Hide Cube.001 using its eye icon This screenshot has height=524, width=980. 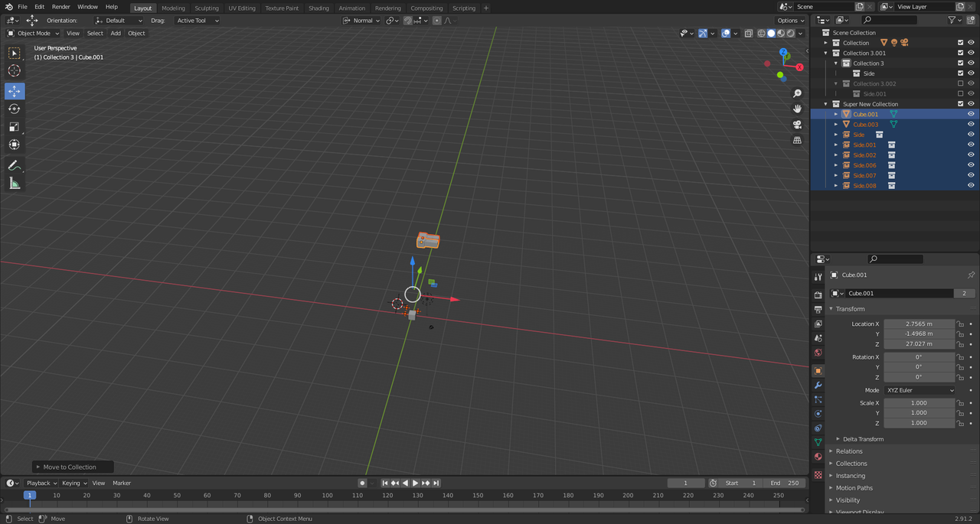pos(971,114)
